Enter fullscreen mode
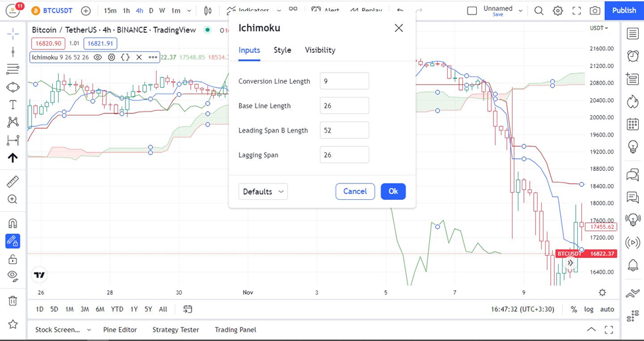This screenshot has width=644, height=341. coord(577,11)
